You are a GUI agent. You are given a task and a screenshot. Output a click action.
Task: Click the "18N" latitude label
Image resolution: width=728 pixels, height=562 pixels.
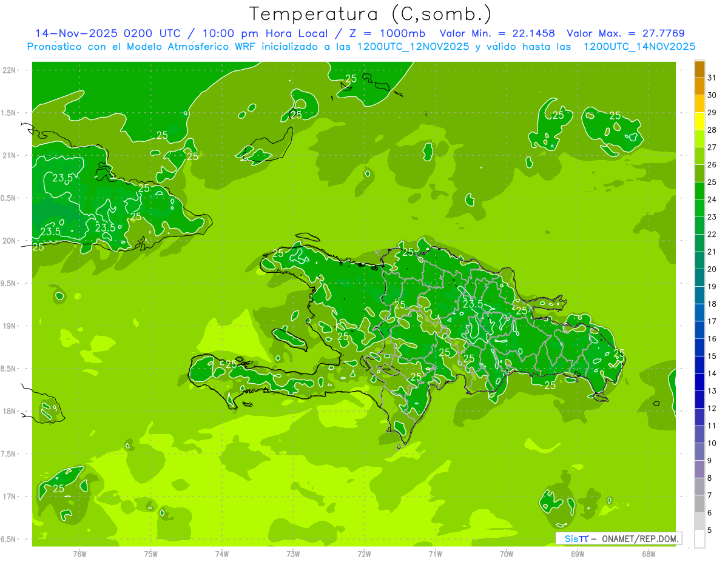coord(10,411)
